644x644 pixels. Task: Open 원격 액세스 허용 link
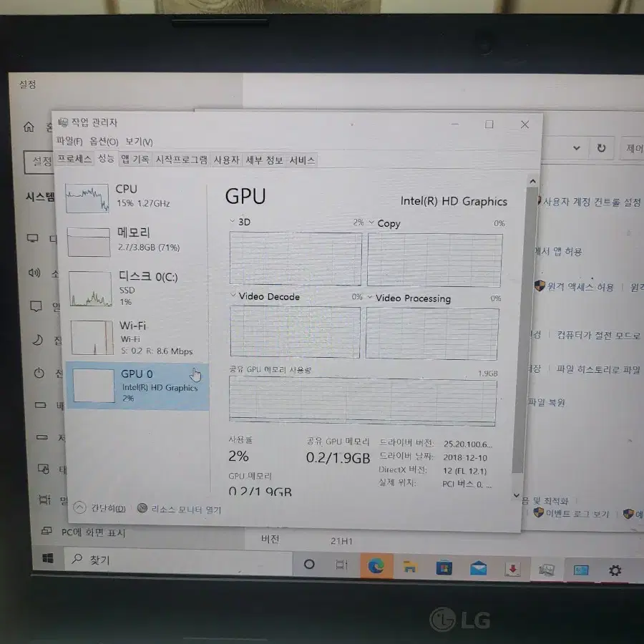pos(580,286)
